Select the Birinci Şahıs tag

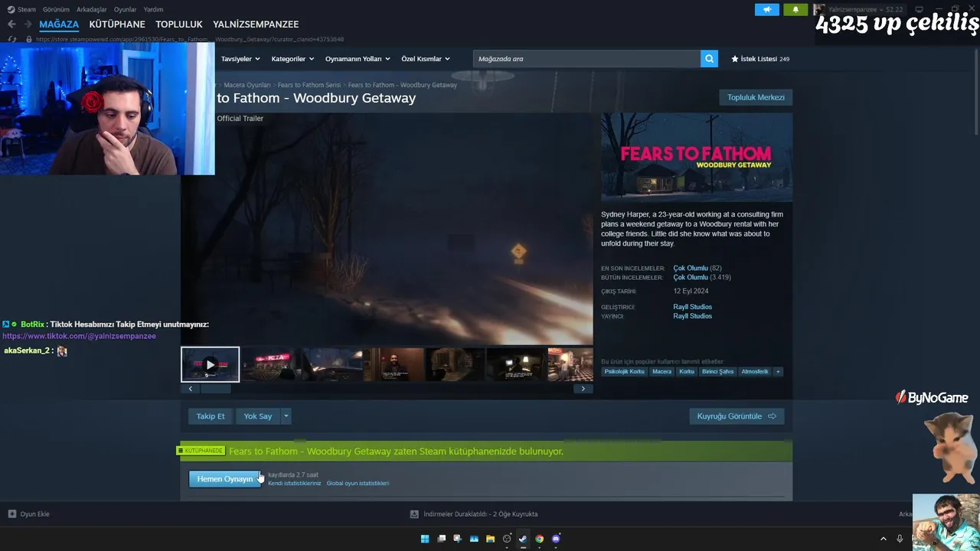pyautogui.click(x=717, y=372)
